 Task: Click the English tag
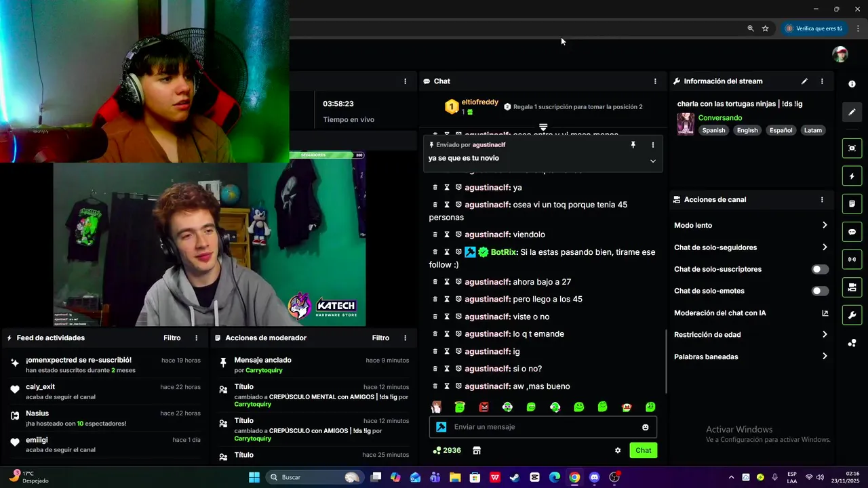tap(747, 130)
